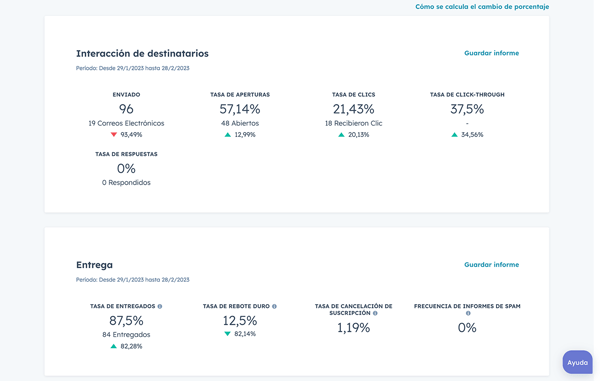Select the 21,43% click rate value

point(354,109)
